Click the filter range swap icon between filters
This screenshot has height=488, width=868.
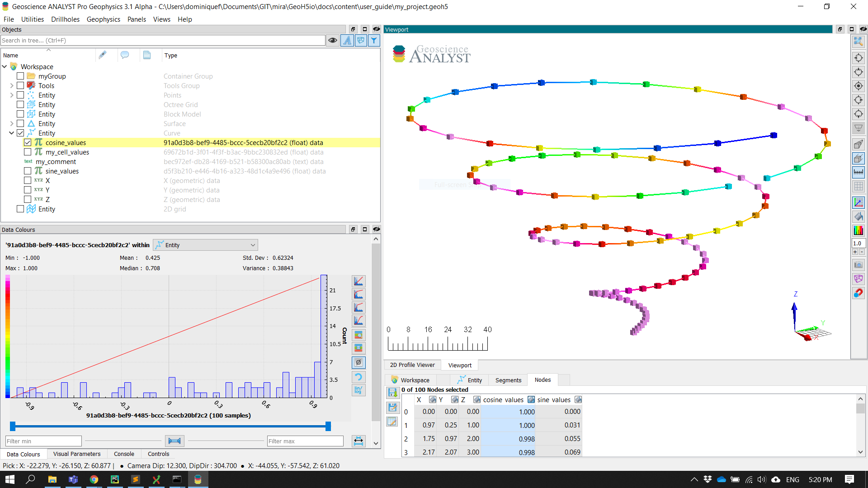pos(175,441)
